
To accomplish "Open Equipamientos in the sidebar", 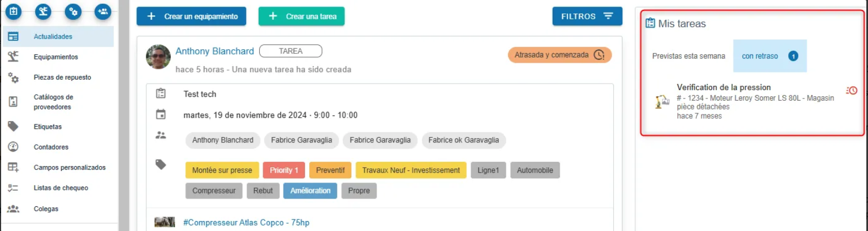I will 56,57.
